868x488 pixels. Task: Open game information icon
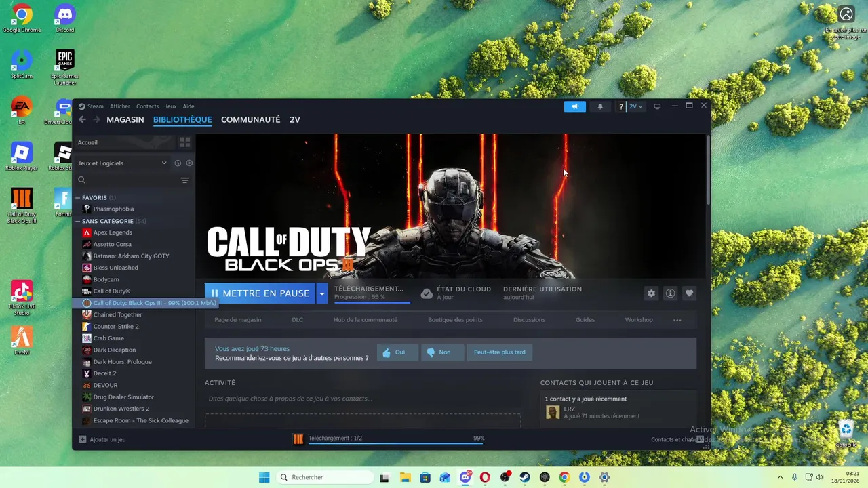(x=670, y=293)
